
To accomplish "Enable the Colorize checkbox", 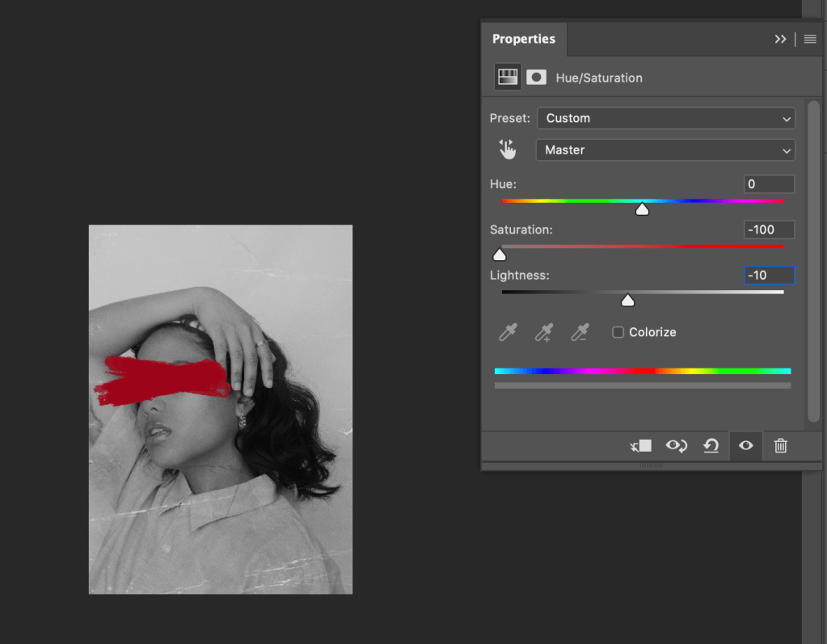I will coord(618,332).
